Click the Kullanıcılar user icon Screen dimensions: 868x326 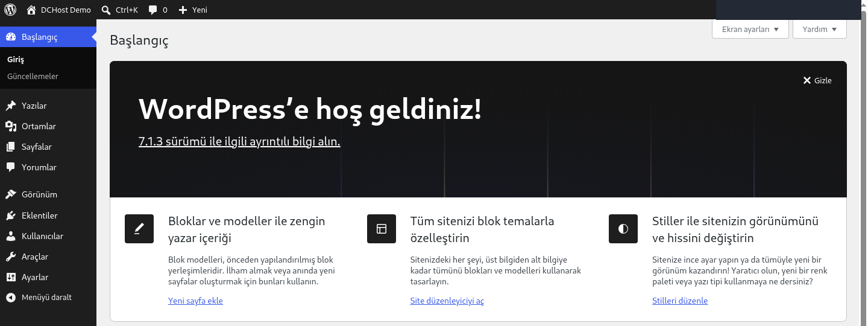(x=11, y=236)
